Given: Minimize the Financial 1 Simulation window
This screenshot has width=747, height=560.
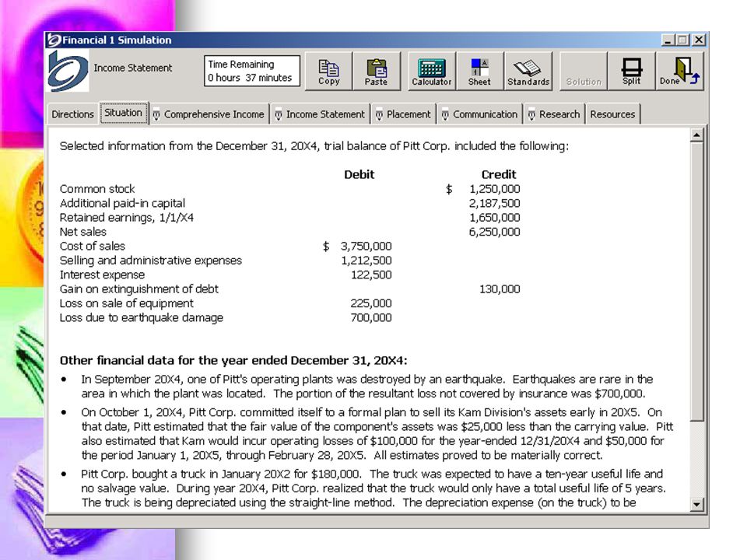Looking at the screenshot, I should (x=668, y=40).
